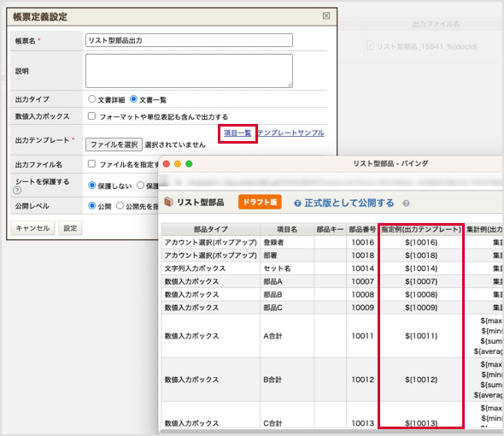Click the 部品A item name cell
This screenshot has height=436, width=504.
click(287, 281)
